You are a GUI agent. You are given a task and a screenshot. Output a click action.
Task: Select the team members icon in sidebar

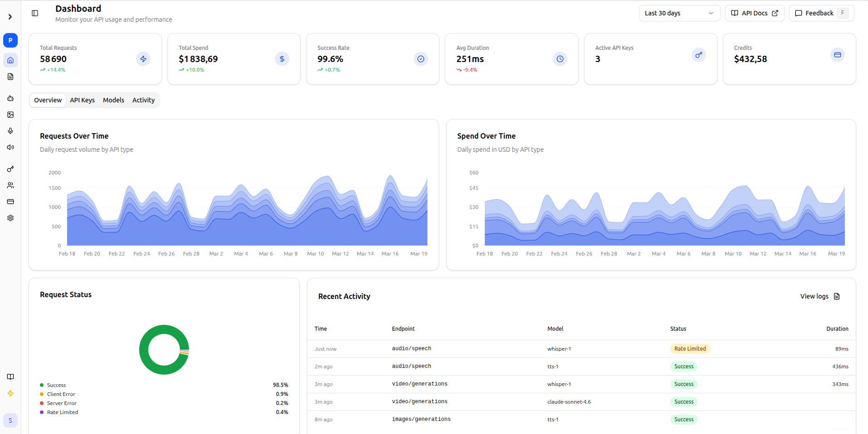(10, 185)
